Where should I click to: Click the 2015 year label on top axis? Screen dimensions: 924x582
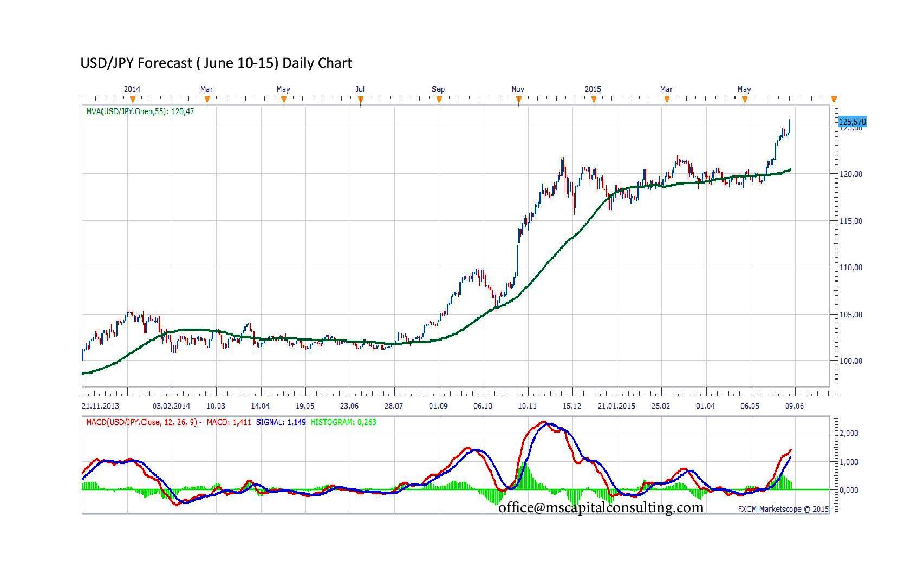pos(593,89)
